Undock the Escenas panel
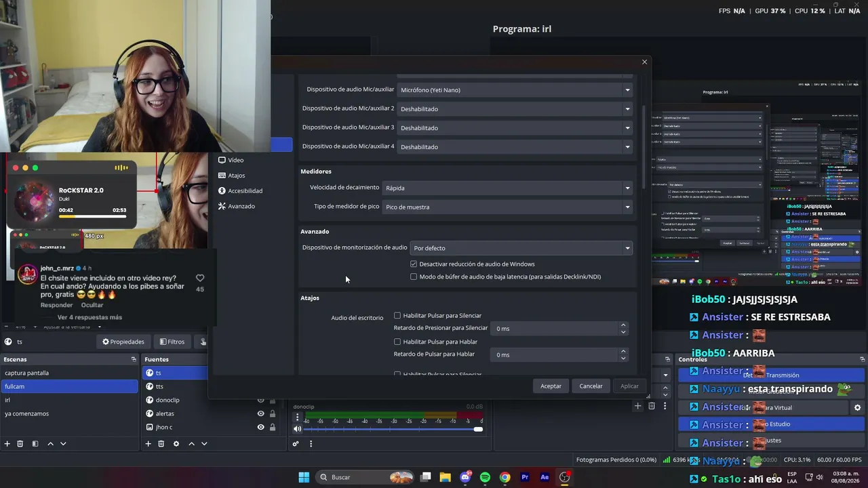The width and height of the screenshot is (868, 488). point(134,359)
